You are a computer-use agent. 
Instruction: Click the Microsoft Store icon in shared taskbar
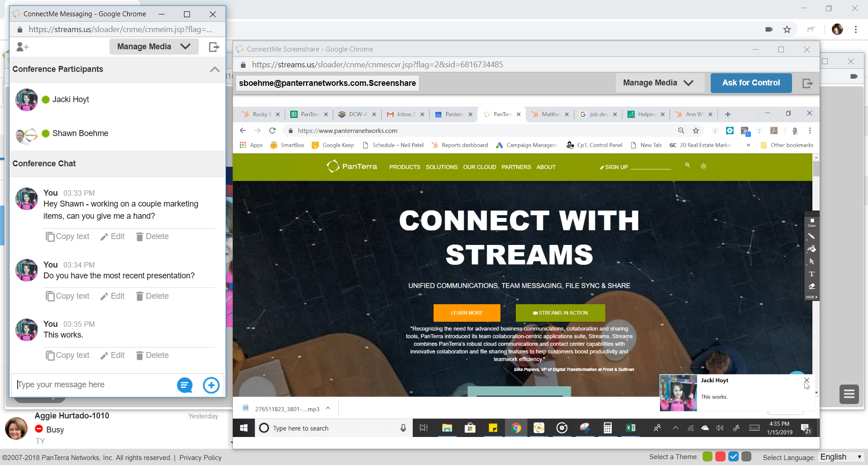point(470,428)
